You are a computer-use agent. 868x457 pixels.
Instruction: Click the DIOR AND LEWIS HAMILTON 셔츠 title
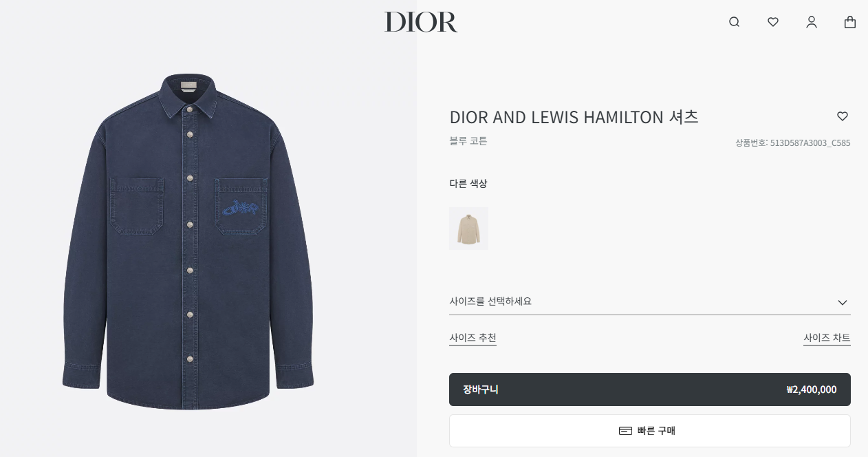click(574, 117)
